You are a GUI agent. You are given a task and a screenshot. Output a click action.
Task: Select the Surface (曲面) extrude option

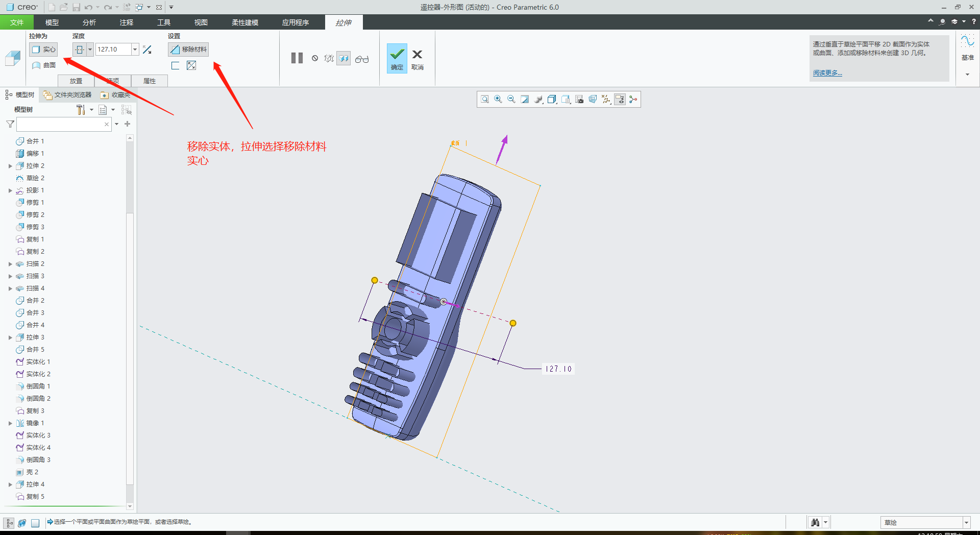pyautogui.click(x=44, y=65)
